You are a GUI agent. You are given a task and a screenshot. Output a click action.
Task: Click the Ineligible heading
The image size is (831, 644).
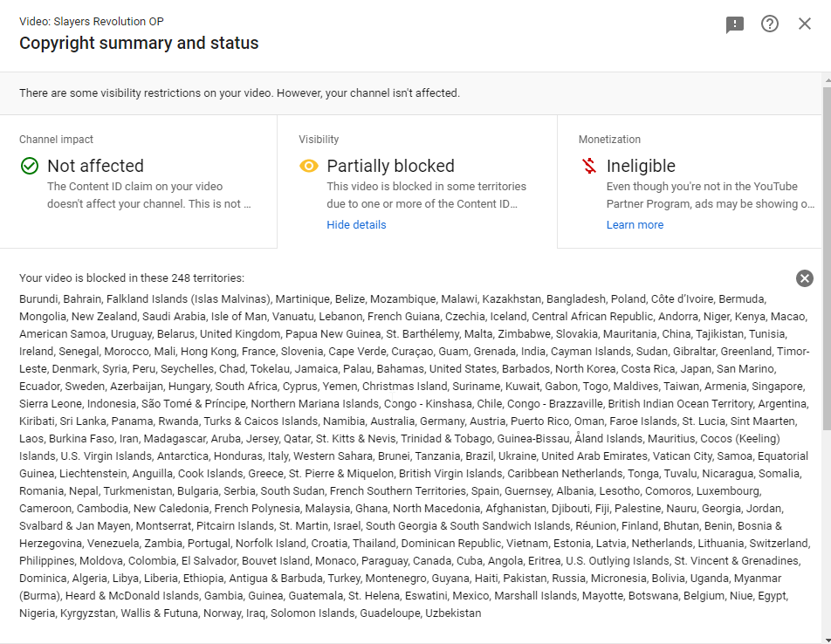(x=641, y=166)
